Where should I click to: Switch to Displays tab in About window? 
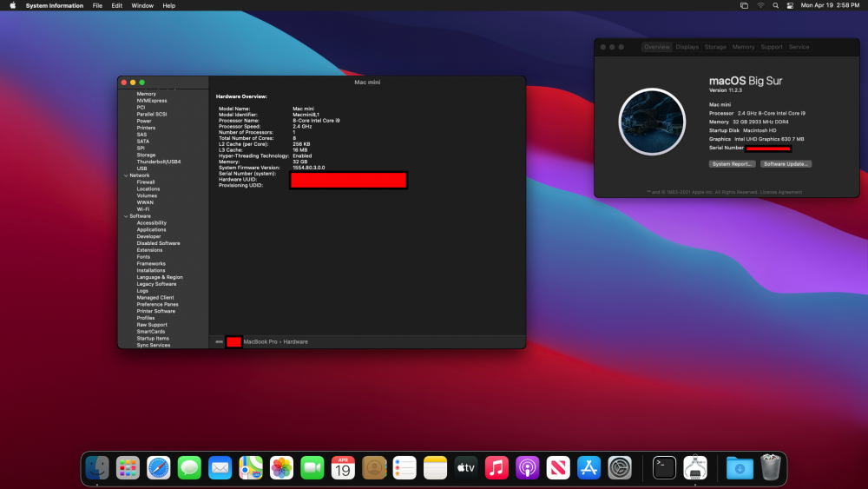[687, 47]
